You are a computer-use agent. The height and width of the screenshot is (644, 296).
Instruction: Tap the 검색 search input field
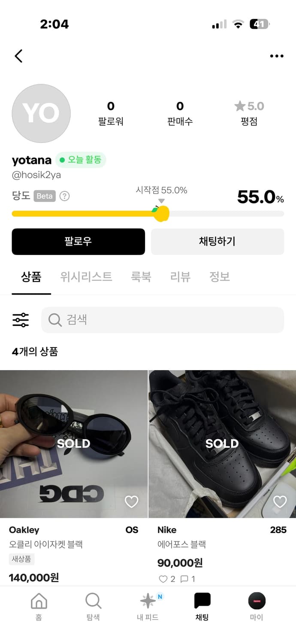(163, 320)
